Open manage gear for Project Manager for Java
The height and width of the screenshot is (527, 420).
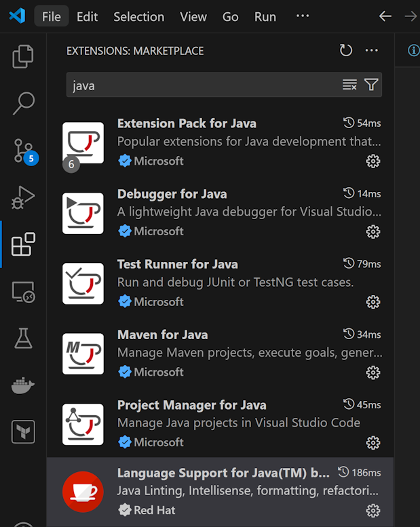coord(373,443)
